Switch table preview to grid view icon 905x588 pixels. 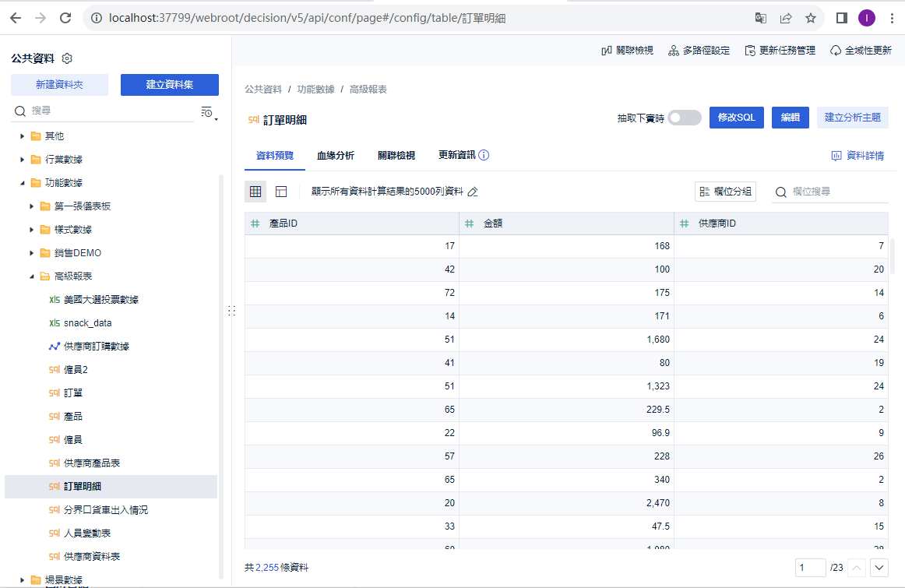255,191
